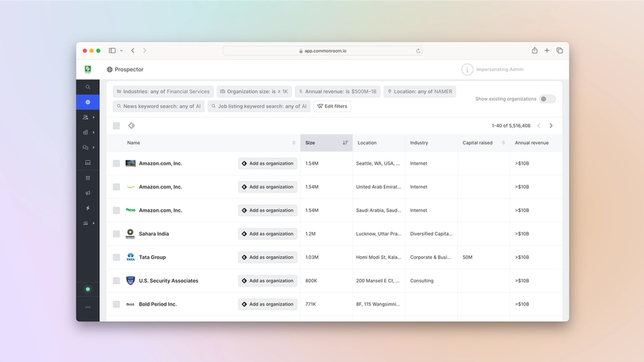644x362 pixels.
Task: Toggle Show existing organizations switch
Action: [547, 99]
